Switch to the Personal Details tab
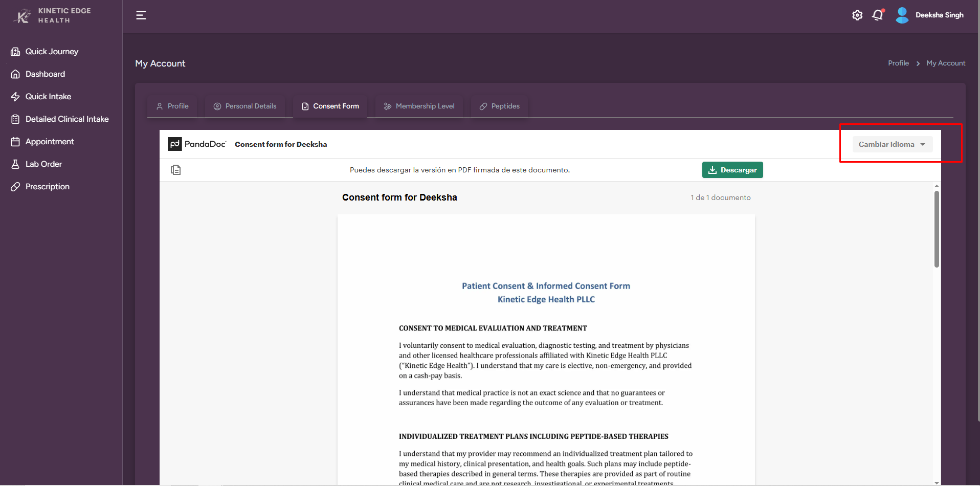Screen dimensions: 980x486 (x=245, y=106)
